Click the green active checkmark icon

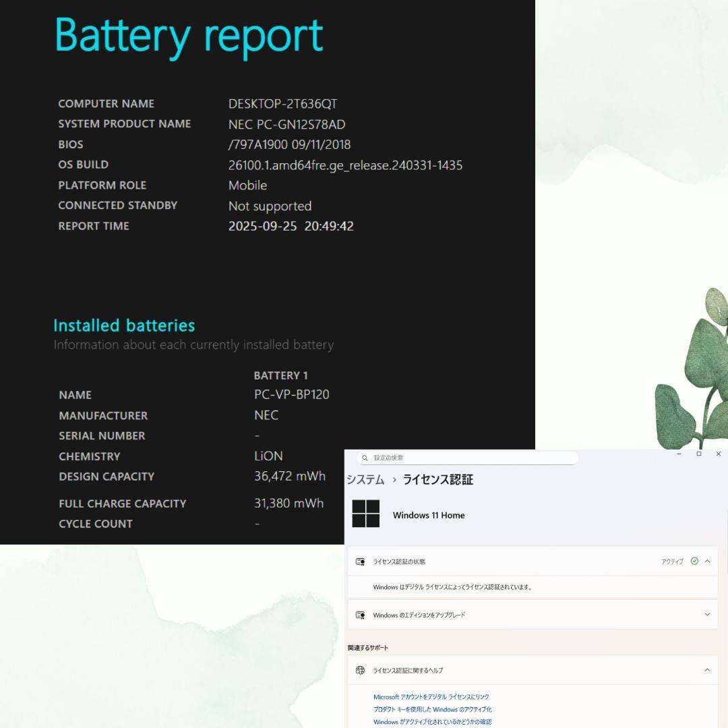pyautogui.click(x=694, y=561)
